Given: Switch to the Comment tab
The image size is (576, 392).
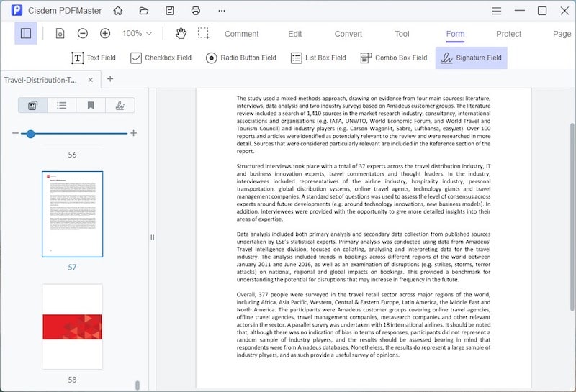Looking at the screenshot, I should click(x=241, y=34).
